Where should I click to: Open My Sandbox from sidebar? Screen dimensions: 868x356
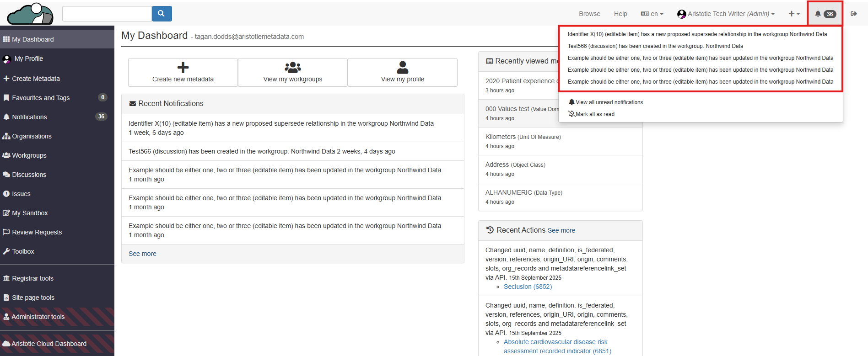30,213
